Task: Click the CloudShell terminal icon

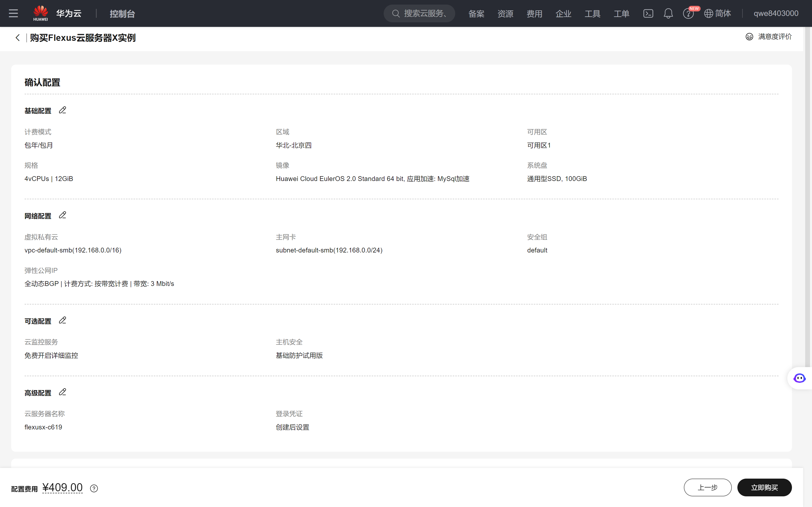Action: click(648, 13)
